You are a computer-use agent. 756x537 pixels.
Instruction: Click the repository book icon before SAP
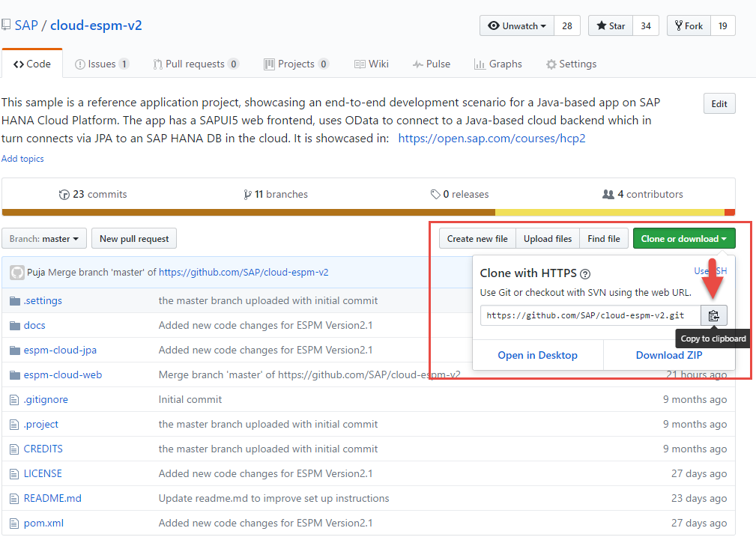coord(6,25)
